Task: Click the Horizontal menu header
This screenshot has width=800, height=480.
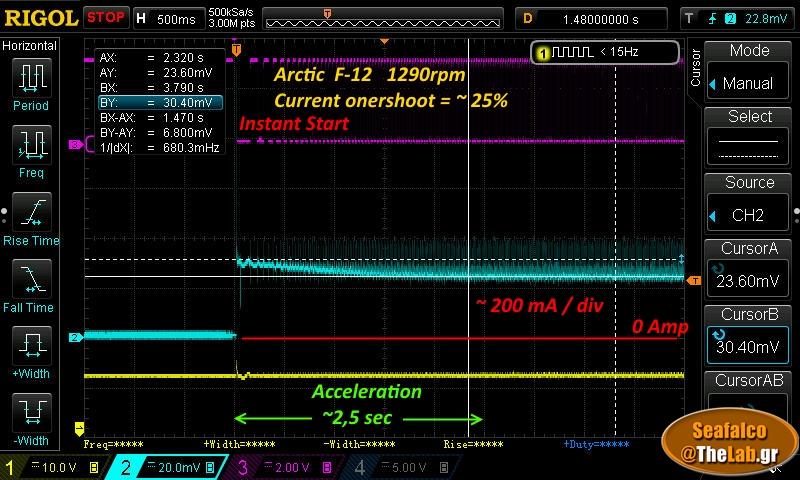Action: (31, 46)
